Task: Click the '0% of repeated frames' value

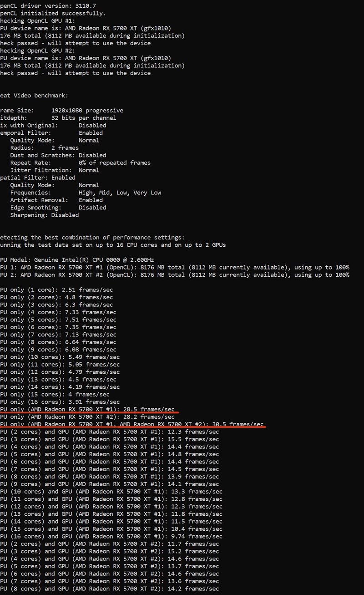Action: (114, 163)
